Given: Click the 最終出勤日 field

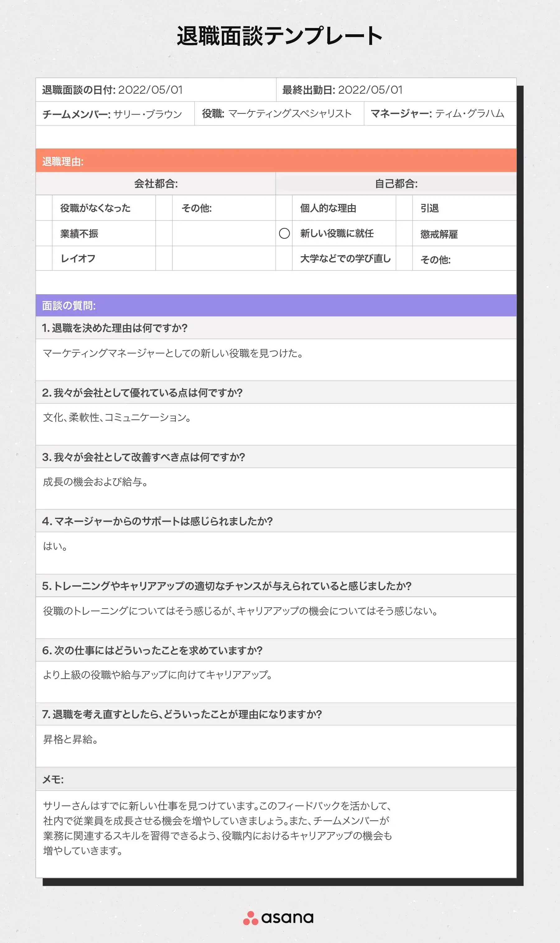Looking at the screenshot, I should point(396,90).
